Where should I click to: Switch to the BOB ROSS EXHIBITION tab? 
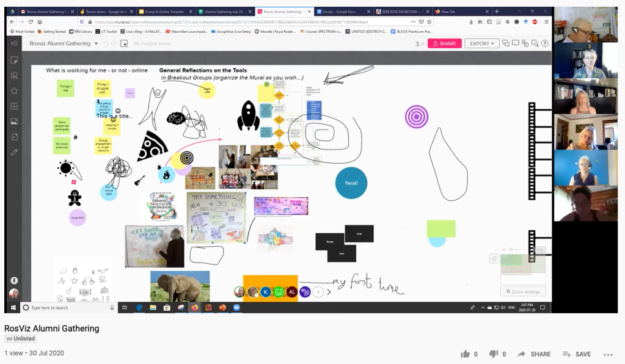click(402, 12)
